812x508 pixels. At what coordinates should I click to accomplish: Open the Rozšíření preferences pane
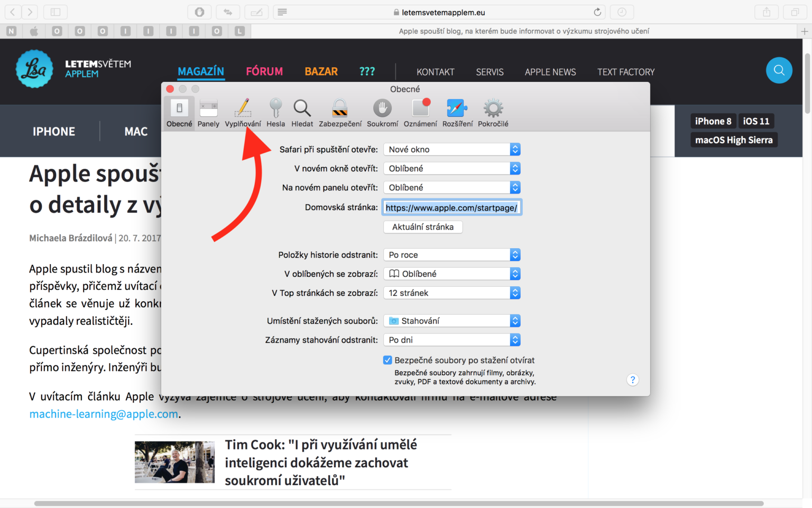pos(457,113)
